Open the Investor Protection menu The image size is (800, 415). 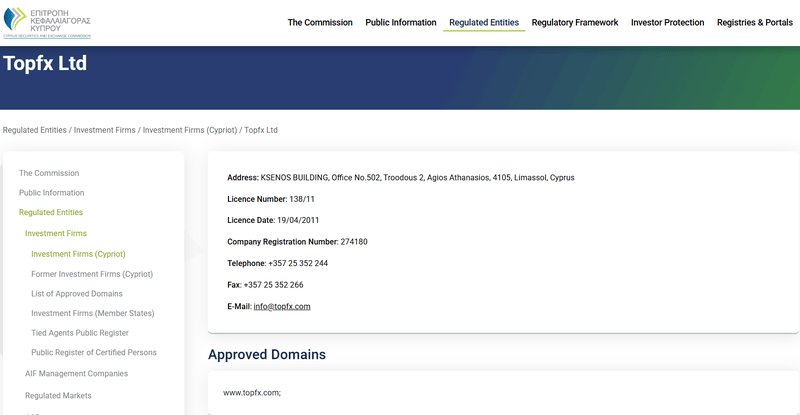tap(667, 22)
